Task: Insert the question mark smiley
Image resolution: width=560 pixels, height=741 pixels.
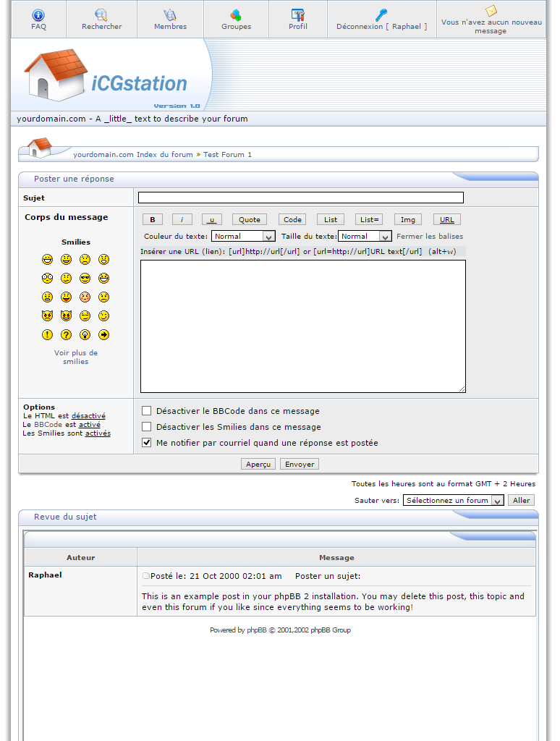Action: (x=66, y=334)
